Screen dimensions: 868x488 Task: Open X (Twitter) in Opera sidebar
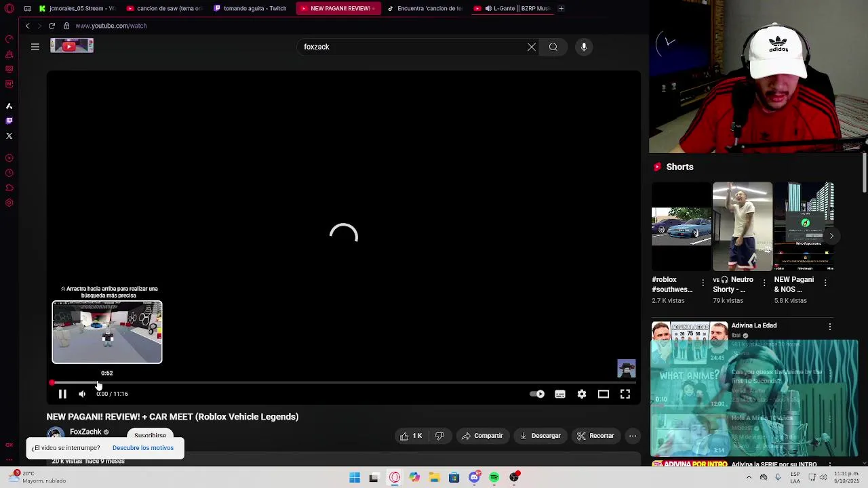point(9,136)
